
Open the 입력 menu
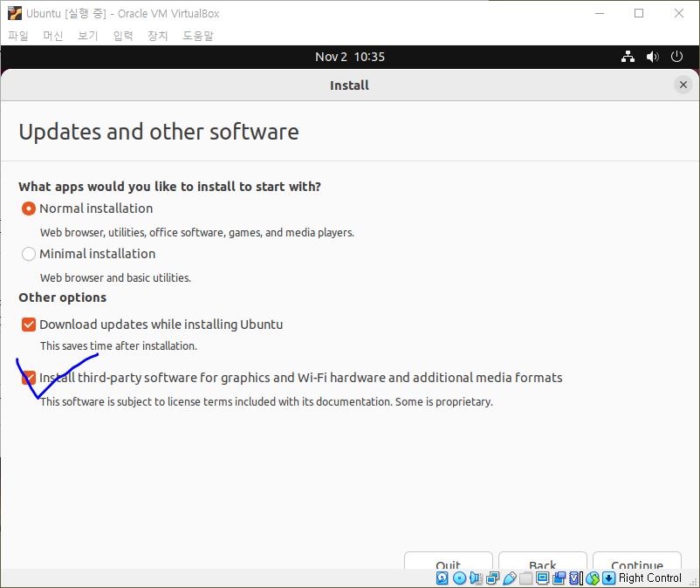tap(123, 36)
